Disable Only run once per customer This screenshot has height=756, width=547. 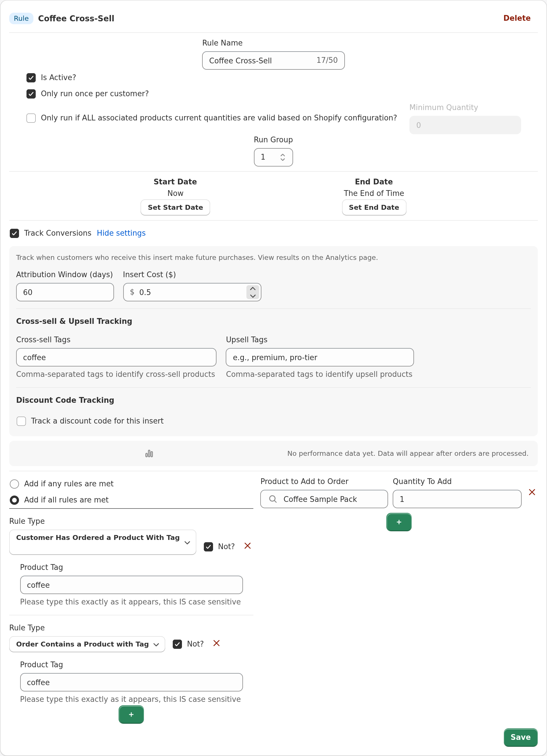pos(31,94)
